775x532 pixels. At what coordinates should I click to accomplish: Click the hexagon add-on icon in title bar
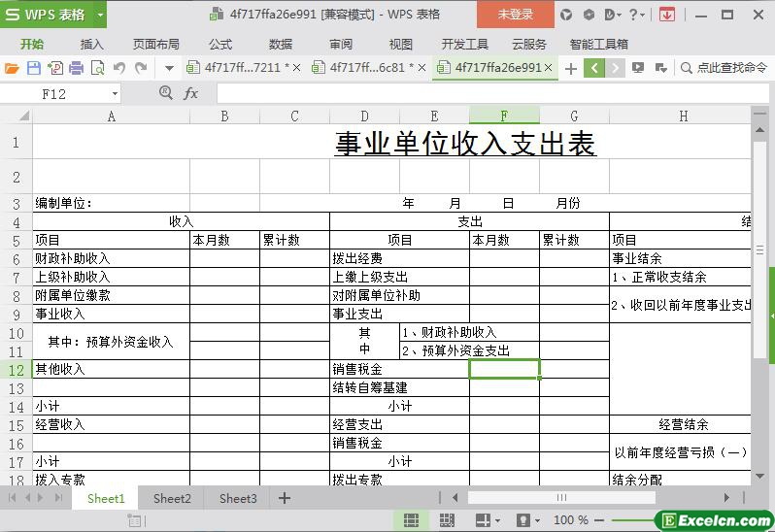click(589, 15)
